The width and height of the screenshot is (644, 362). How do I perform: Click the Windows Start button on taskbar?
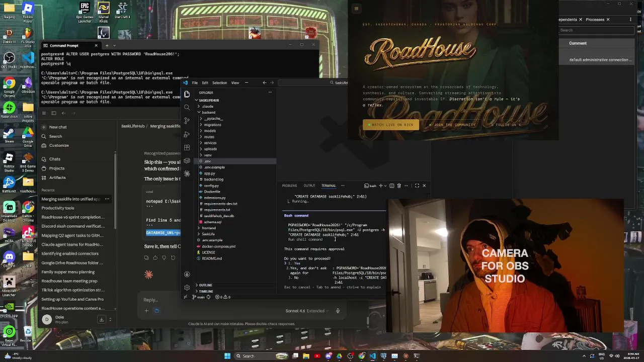tap(227, 356)
